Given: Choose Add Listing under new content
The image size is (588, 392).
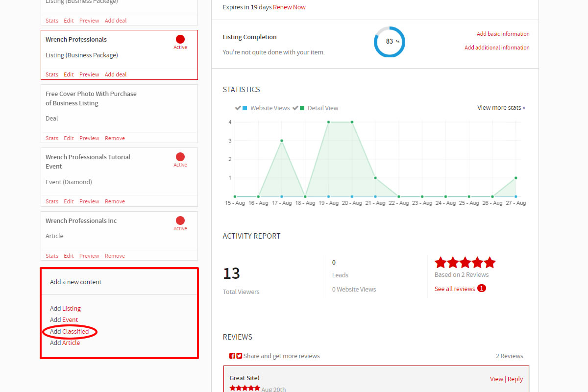Looking at the screenshot, I should click(65, 309).
